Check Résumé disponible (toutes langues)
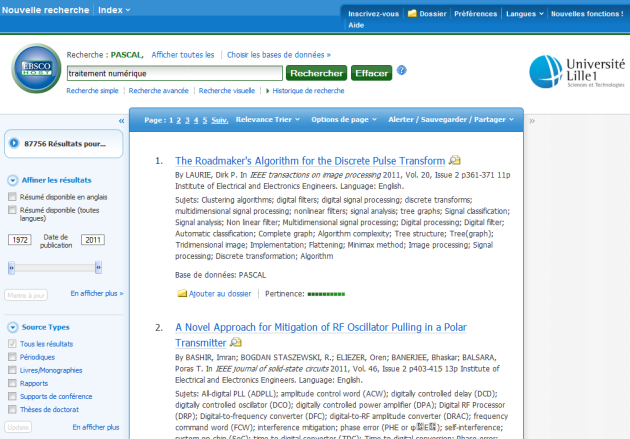The width and height of the screenshot is (630, 439). [x=12, y=210]
